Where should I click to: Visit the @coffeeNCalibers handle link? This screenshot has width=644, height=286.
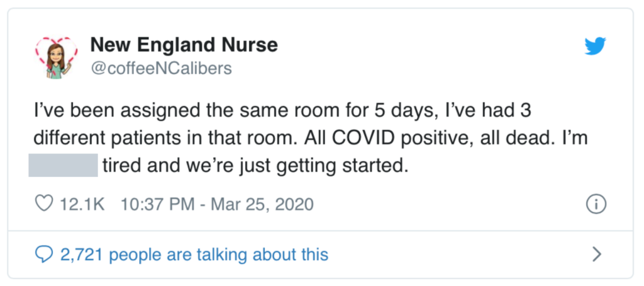coord(161,67)
